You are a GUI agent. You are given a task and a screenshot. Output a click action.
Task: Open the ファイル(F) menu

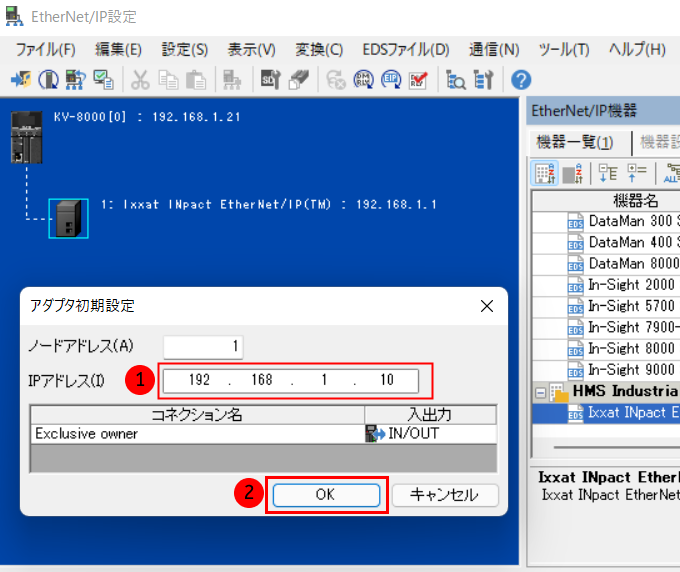click(x=46, y=50)
